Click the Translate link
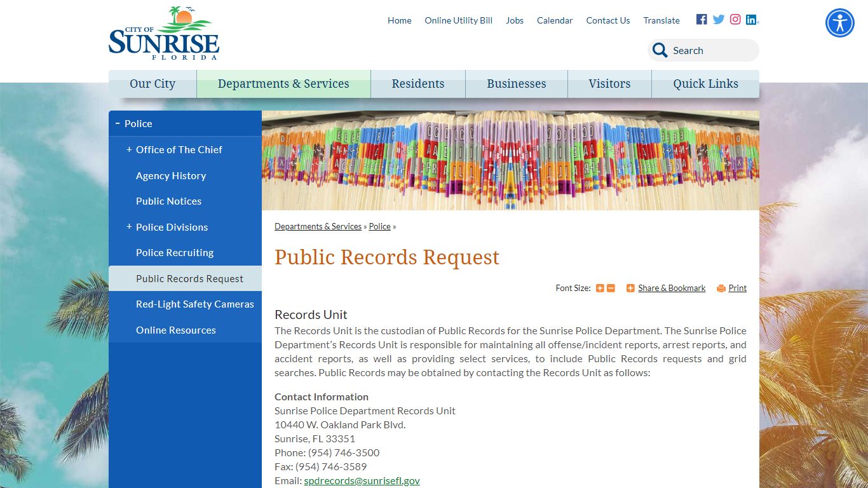 (661, 20)
